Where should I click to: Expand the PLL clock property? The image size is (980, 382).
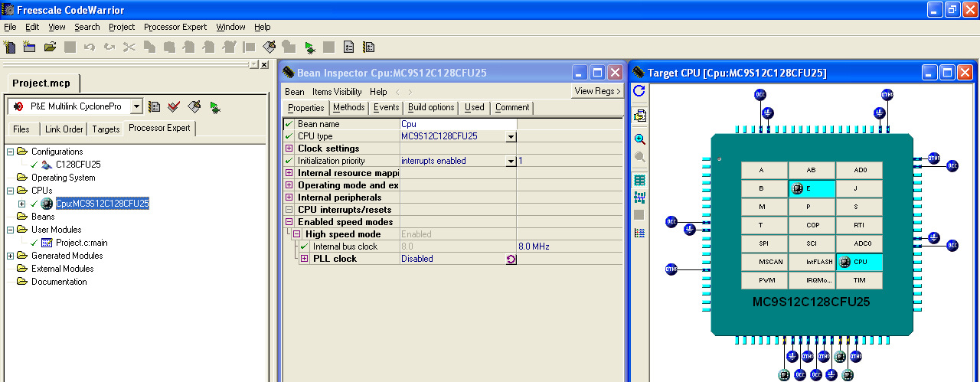[304, 259]
